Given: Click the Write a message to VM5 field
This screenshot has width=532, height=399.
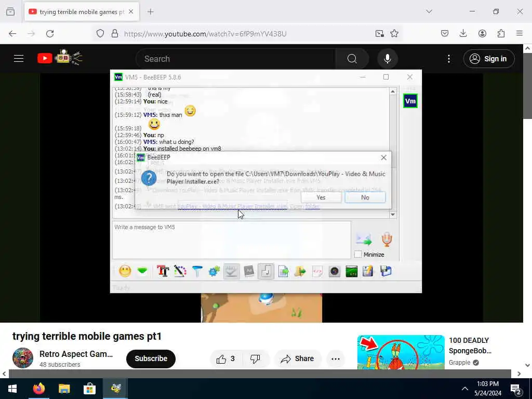Looking at the screenshot, I should pyautogui.click(x=231, y=240).
